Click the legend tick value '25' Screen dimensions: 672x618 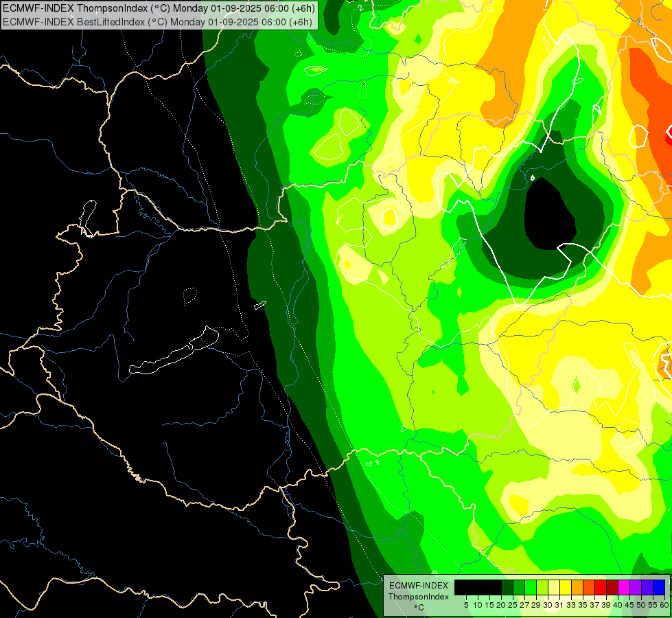tap(513, 605)
